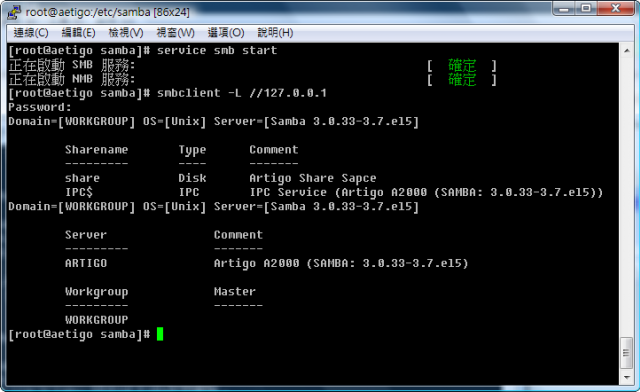
Task: Open the 說明(H) menu
Action: (275, 33)
